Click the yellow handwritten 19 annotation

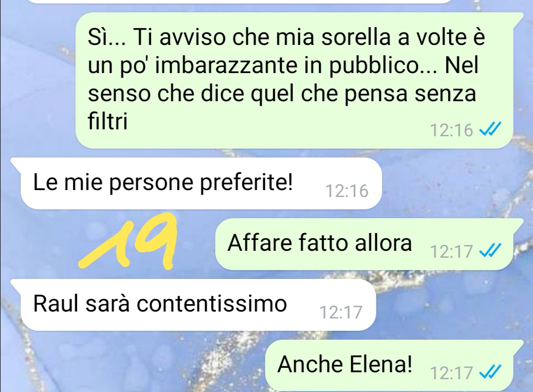click(128, 241)
